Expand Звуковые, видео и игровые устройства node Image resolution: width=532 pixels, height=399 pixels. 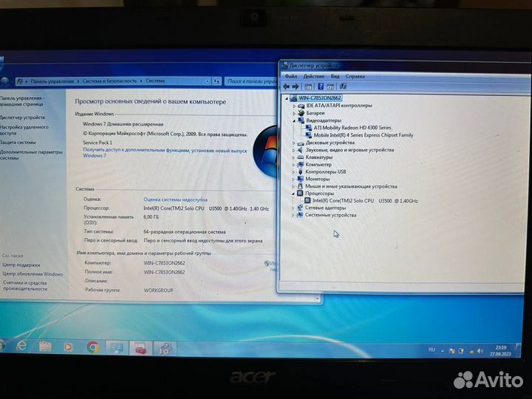294,150
